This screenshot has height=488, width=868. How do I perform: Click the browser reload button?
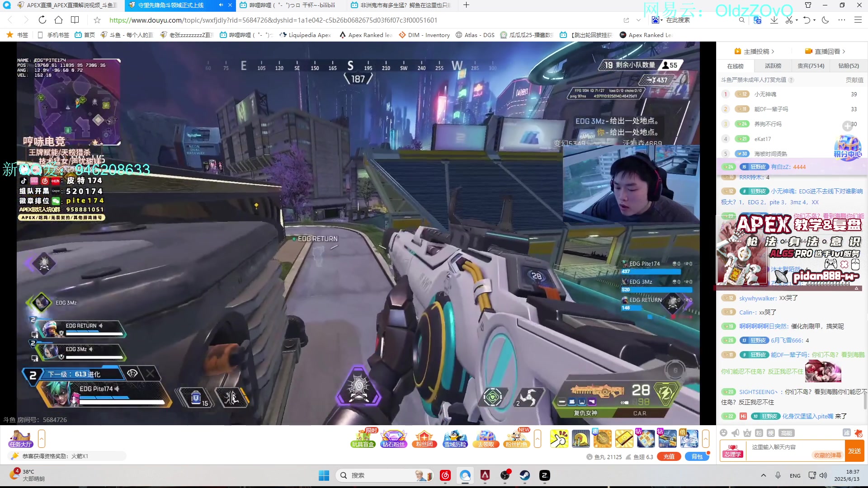tap(42, 20)
